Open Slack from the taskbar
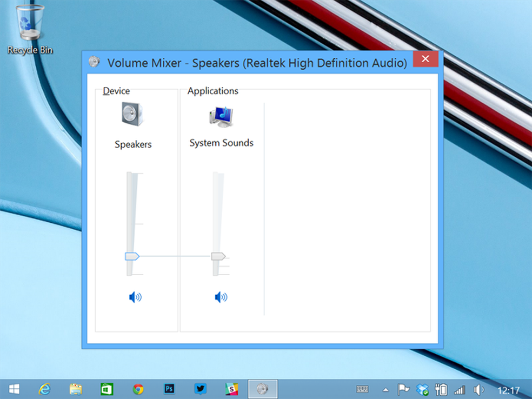532x399 pixels. (x=231, y=389)
